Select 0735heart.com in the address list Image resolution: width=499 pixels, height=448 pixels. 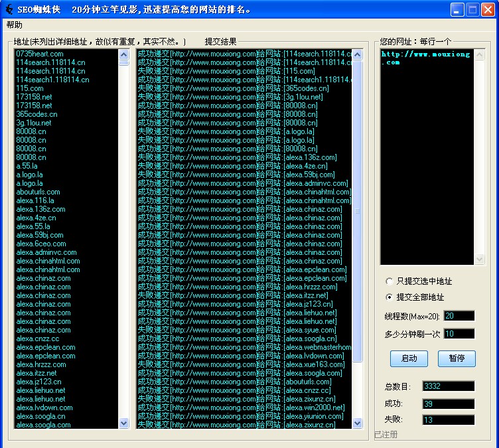coord(40,54)
